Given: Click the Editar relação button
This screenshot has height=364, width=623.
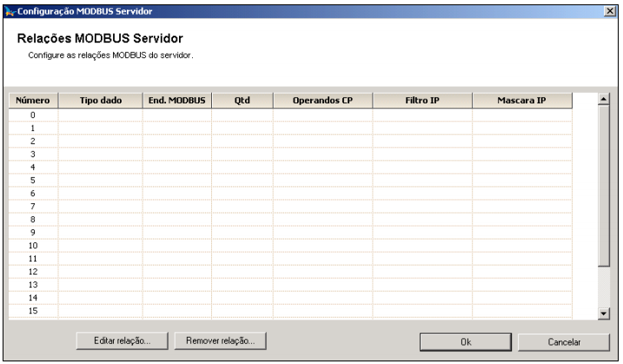Looking at the screenshot, I should point(122,341).
